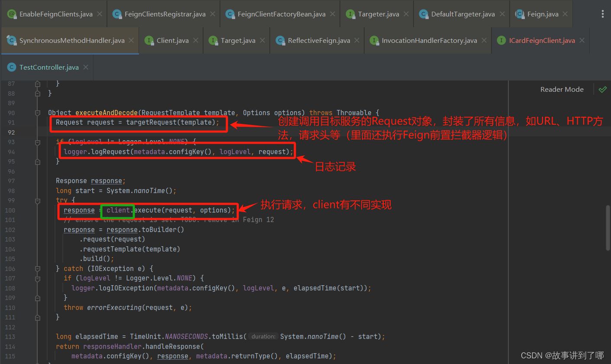Open the Target.java tab
The image size is (611, 364).
[x=237, y=40]
